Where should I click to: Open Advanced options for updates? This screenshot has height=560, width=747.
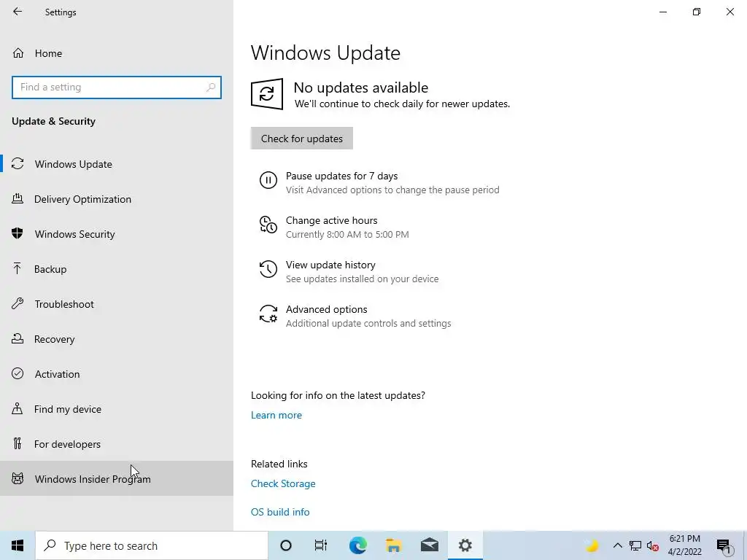pos(355,316)
